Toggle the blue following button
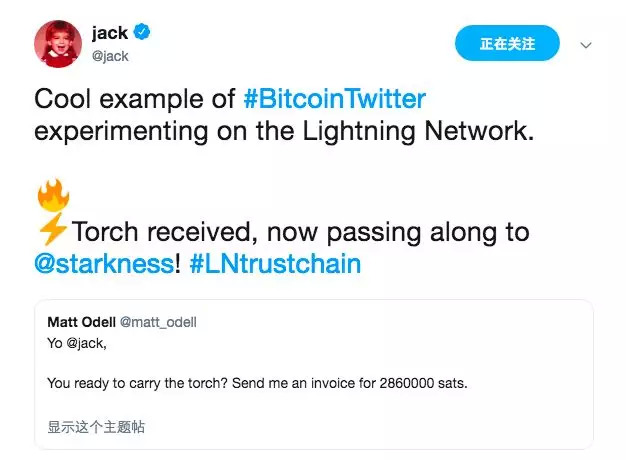The image size is (626, 460). coord(507,44)
